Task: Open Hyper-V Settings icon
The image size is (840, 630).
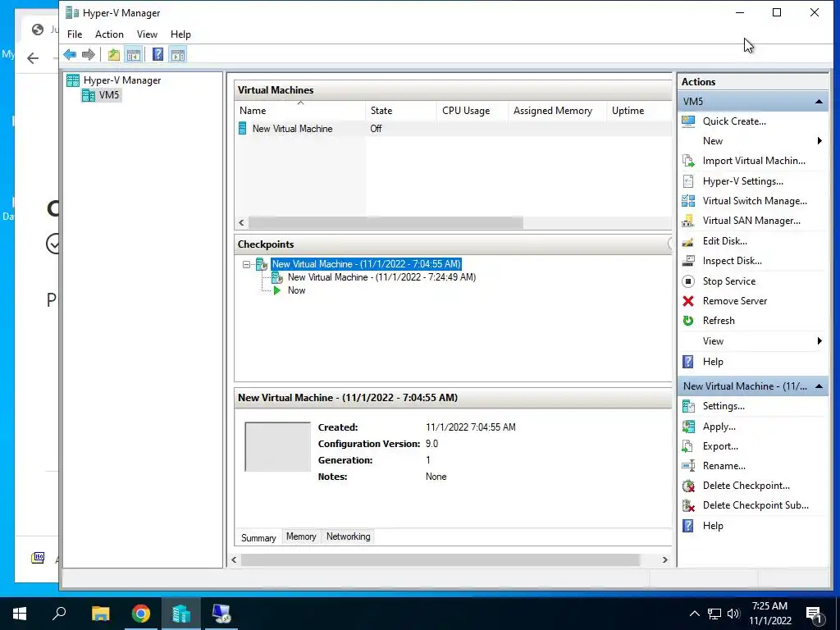Action: tap(688, 181)
